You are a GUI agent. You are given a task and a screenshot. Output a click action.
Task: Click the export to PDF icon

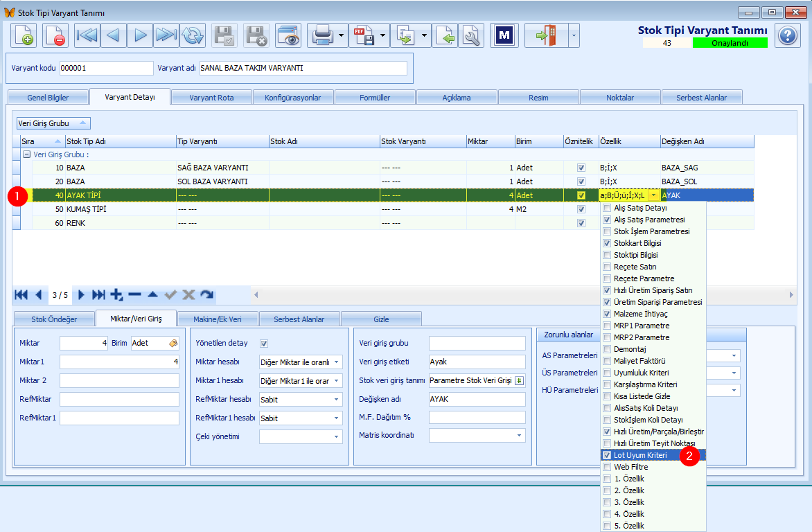[x=364, y=36]
